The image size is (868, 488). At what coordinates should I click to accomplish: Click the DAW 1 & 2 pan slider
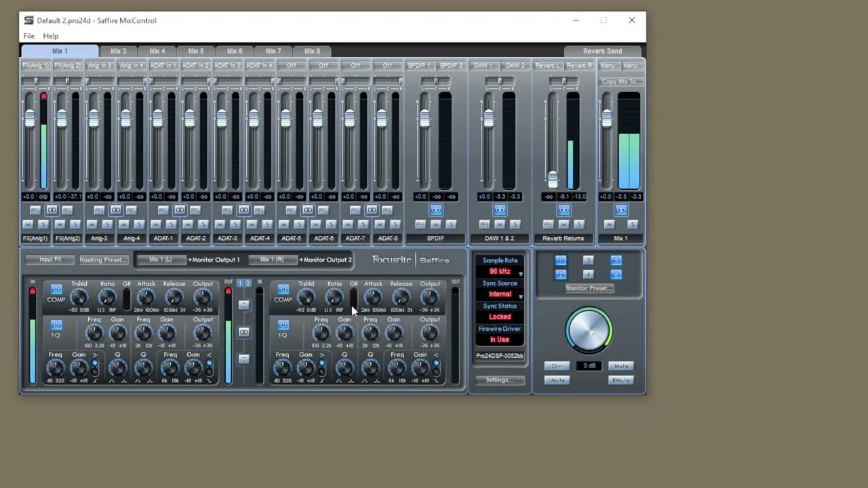(x=500, y=81)
